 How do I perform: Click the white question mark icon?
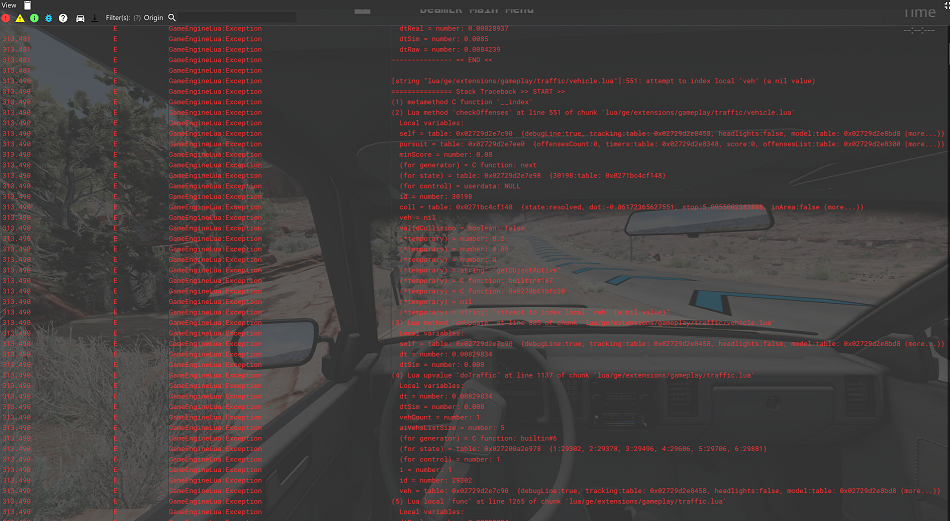(63, 18)
